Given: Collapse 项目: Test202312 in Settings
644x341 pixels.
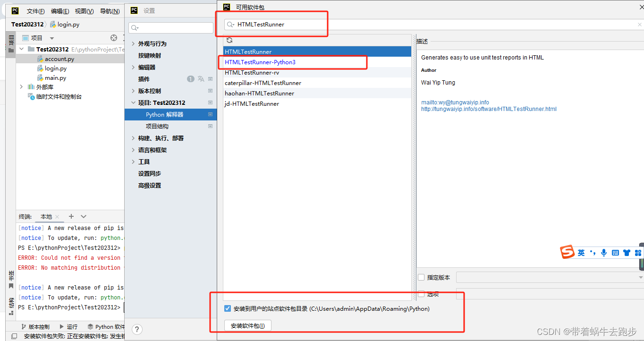Looking at the screenshot, I should coord(133,102).
